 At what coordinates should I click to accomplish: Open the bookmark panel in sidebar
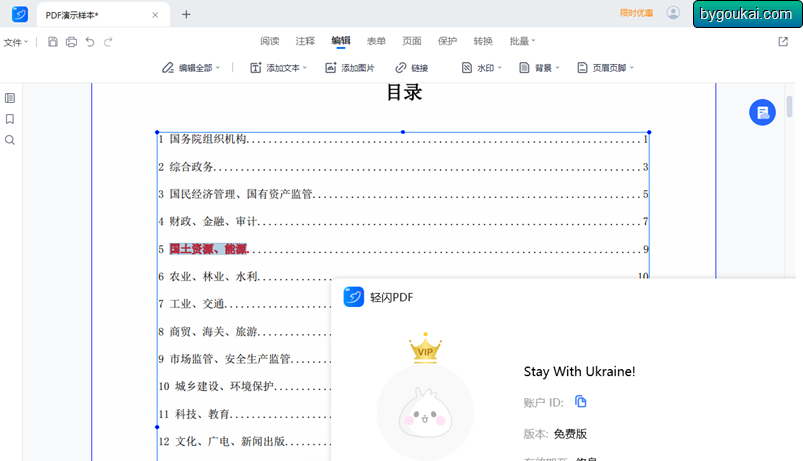click(x=10, y=119)
